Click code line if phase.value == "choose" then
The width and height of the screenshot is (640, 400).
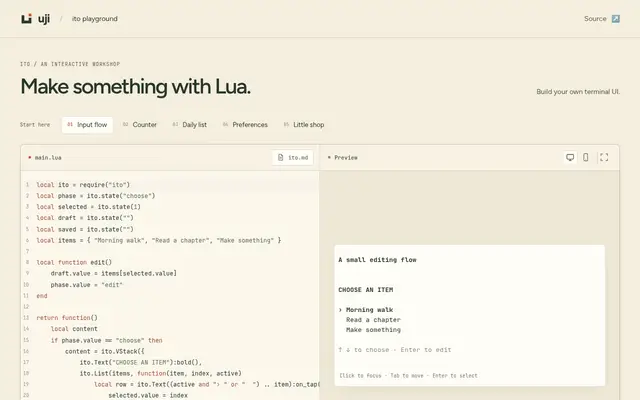[107, 340]
